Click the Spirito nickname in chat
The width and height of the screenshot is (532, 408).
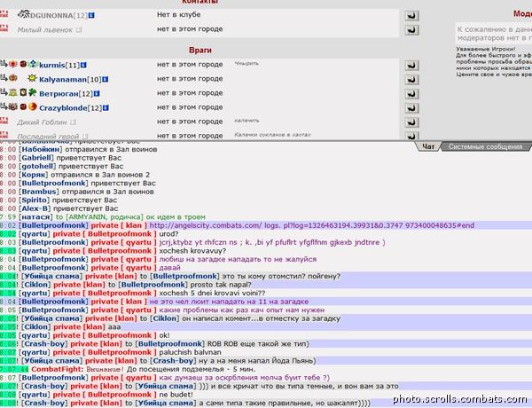point(34,200)
